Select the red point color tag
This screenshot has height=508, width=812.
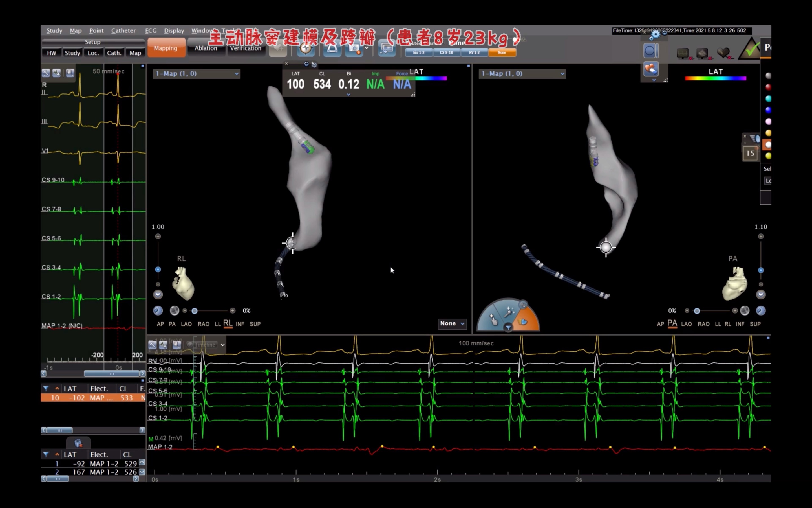coord(768,87)
